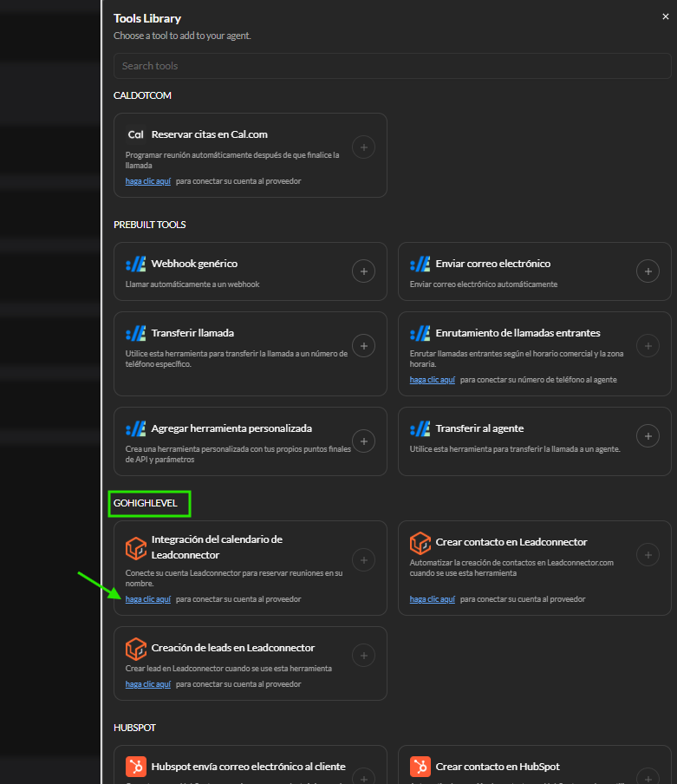Click plus on Crear contacto en Leadconnector
The width and height of the screenshot is (677, 784).
click(x=648, y=555)
